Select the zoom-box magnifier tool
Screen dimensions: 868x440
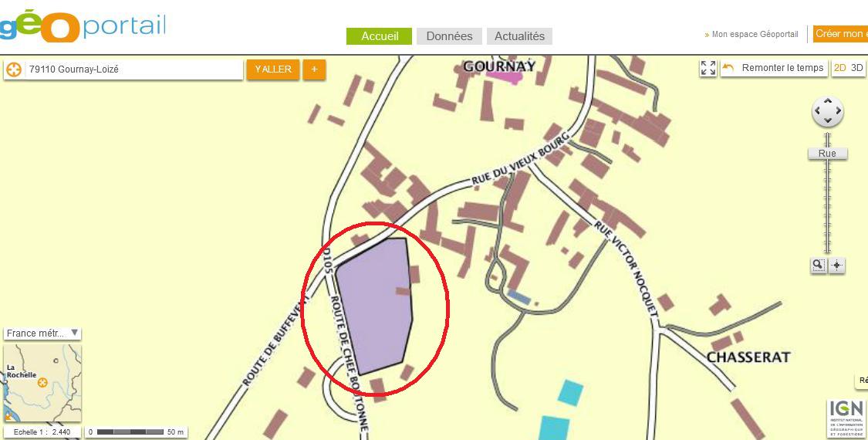pyautogui.click(x=818, y=266)
